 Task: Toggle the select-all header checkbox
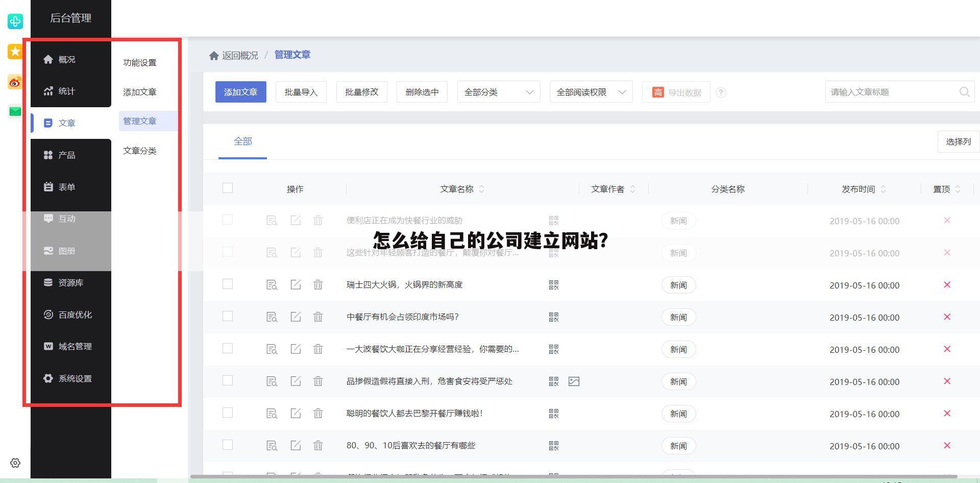pyautogui.click(x=228, y=188)
